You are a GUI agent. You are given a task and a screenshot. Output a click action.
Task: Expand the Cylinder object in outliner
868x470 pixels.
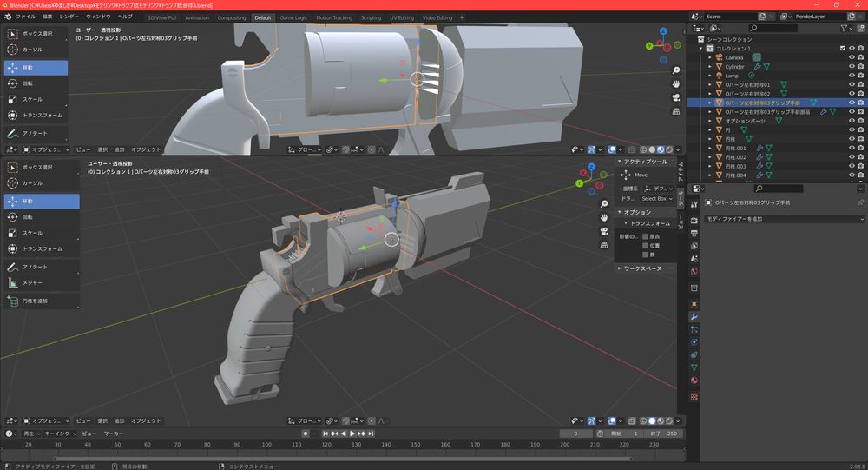[x=710, y=67]
